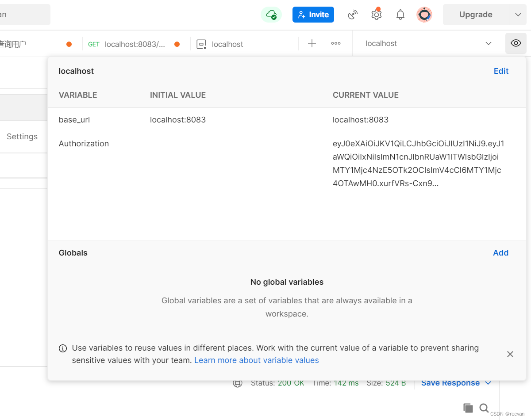Click Edit for localhost environment
Image resolution: width=531 pixels, height=420 pixels.
(501, 71)
